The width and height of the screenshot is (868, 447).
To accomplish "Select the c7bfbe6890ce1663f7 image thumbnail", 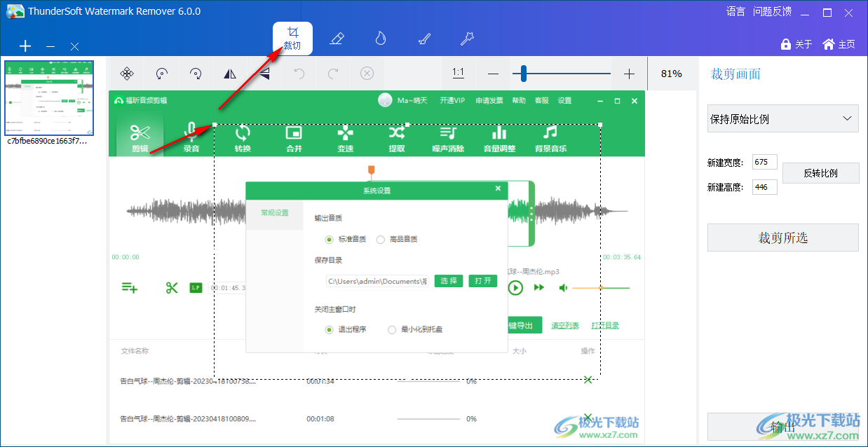I will click(49, 98).
